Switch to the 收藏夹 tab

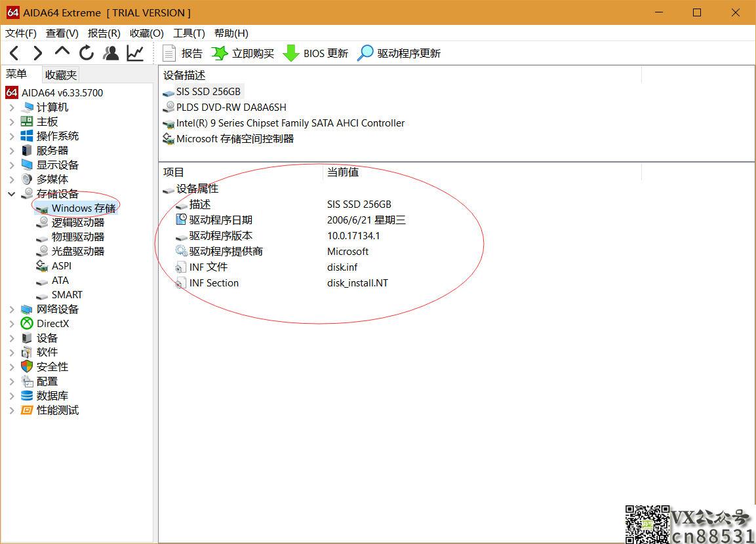[61, 75]
